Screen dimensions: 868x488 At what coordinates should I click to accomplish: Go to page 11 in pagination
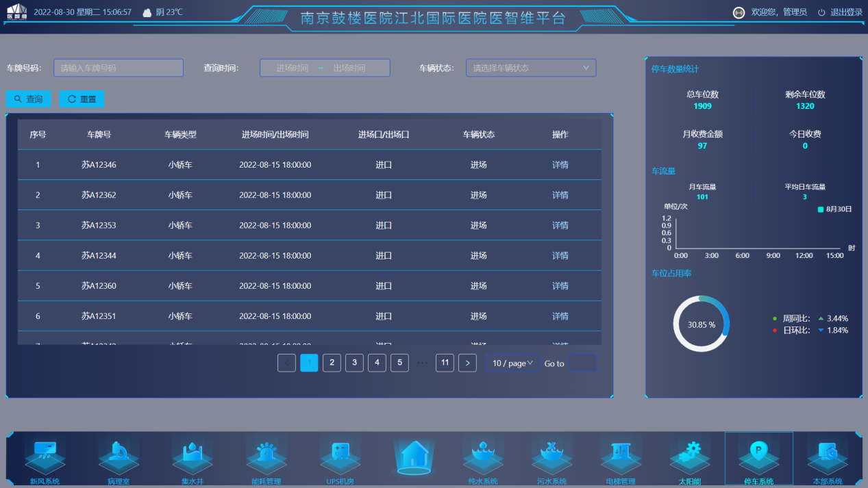[x=445, y=363]
